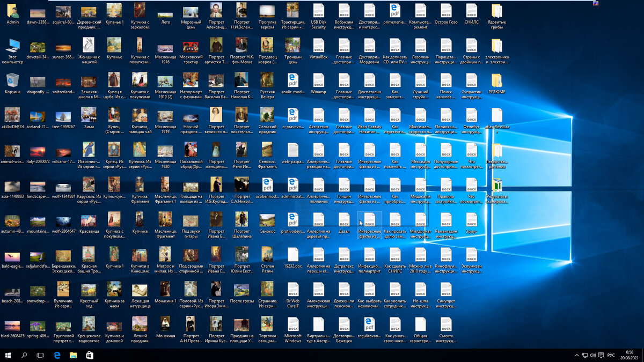644x362 pixels.
Task: Select the Остров Гозо document
Action: 446,11
